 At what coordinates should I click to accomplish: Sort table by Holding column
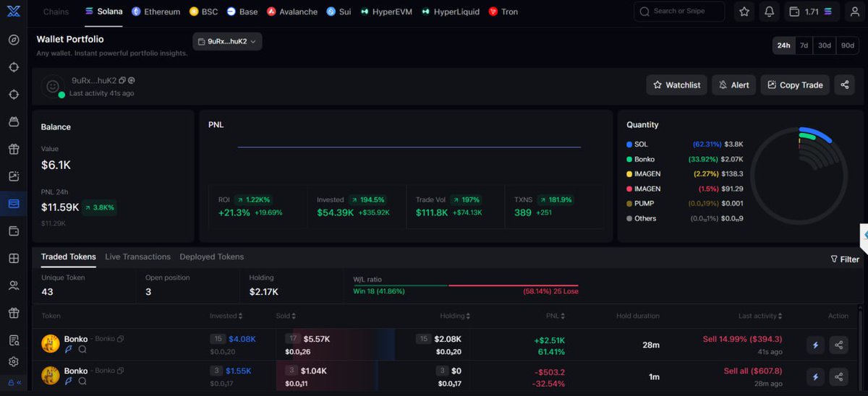coord(456,316)
